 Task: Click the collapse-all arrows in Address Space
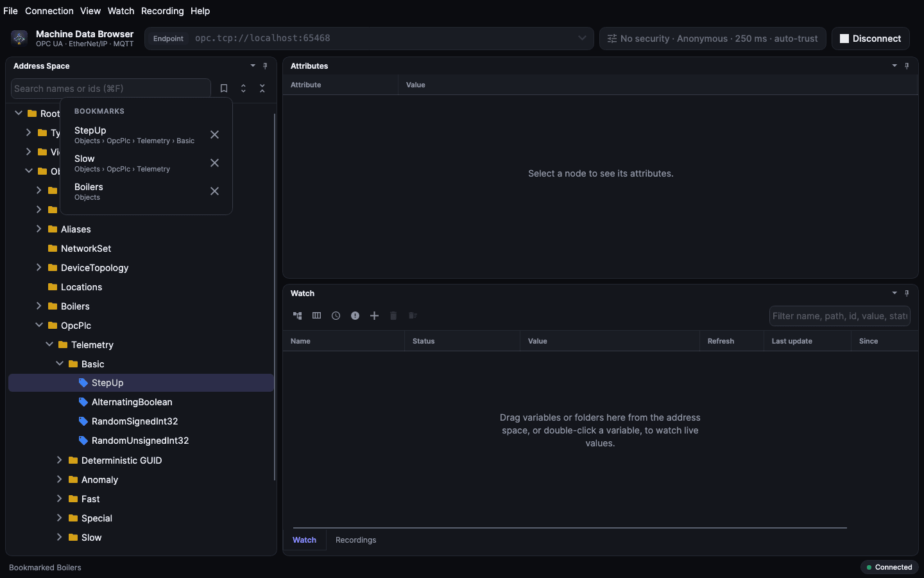point(262,89)
